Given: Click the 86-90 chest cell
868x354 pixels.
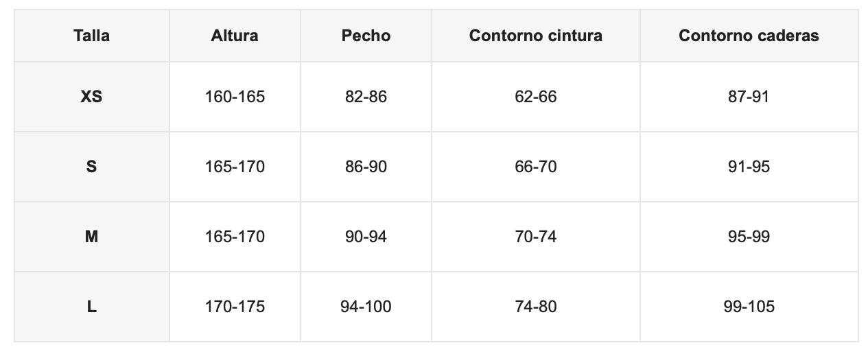Looking at the screenshot, I should click(x=366, y=167).
